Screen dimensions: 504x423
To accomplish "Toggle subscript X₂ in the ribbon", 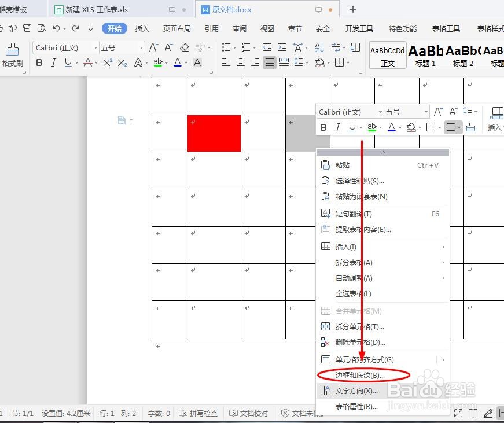I will click(x=122, y=62).
